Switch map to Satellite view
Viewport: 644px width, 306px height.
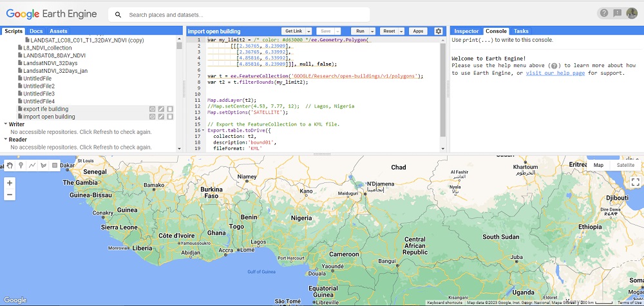click(625, 165)
